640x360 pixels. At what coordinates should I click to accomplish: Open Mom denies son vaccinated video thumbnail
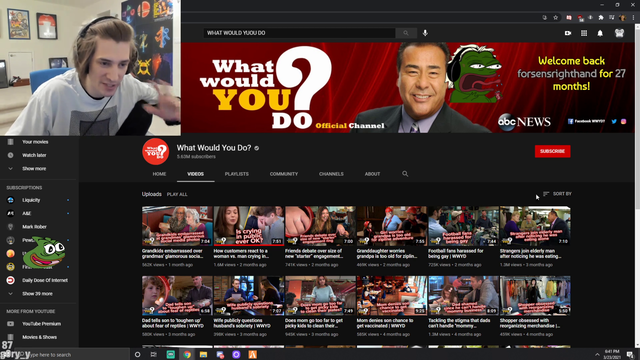[392, 296]
